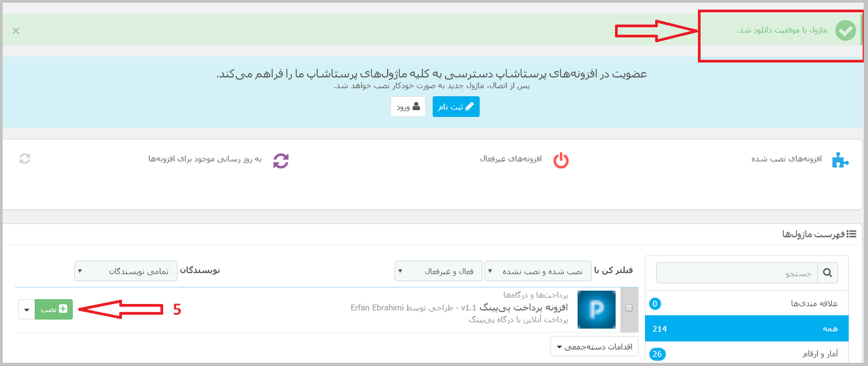868x366 pixels.
Task: Select افزونه‌های نصب شده tab label
Action: click(x=786, y=159)
